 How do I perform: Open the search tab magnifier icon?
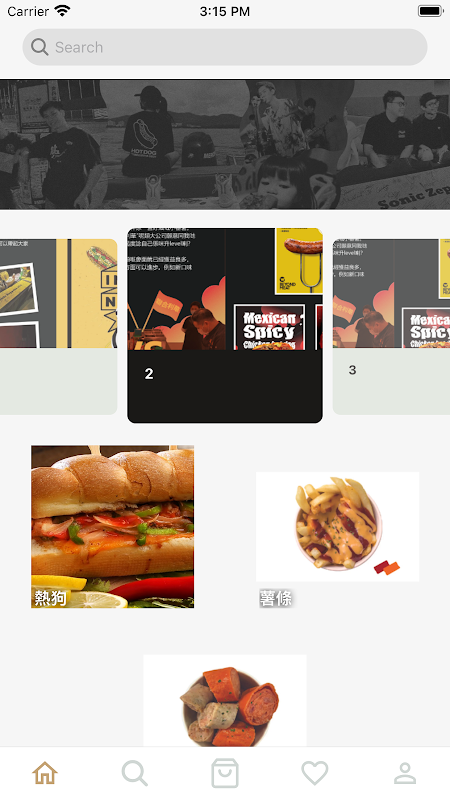(135, 773)
